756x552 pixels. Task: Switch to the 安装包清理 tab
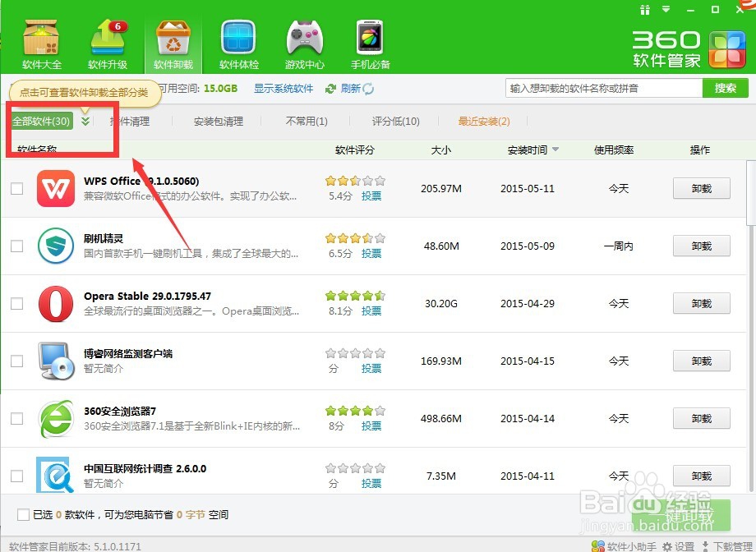tap(219, 121)
